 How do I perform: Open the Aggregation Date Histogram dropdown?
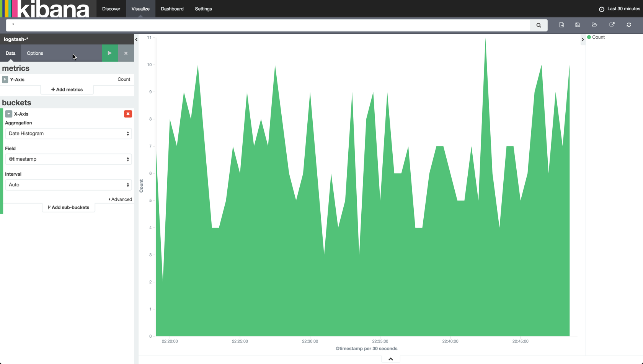[x=69, y=134]
